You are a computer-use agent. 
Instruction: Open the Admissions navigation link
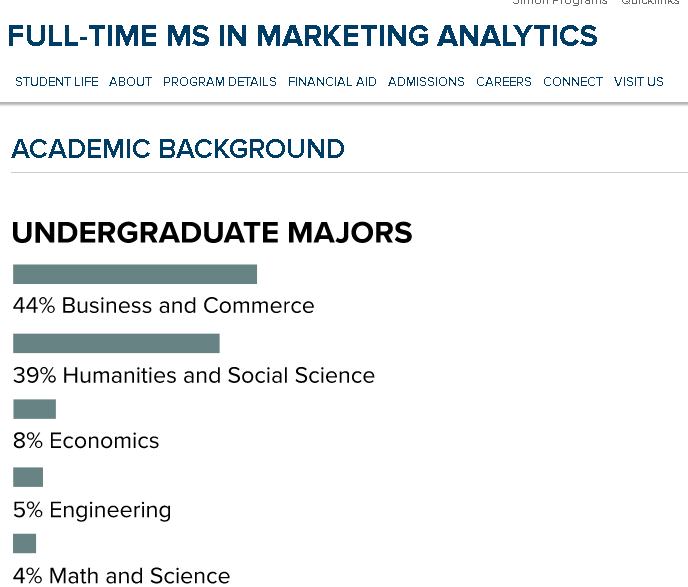pos(426,82)
